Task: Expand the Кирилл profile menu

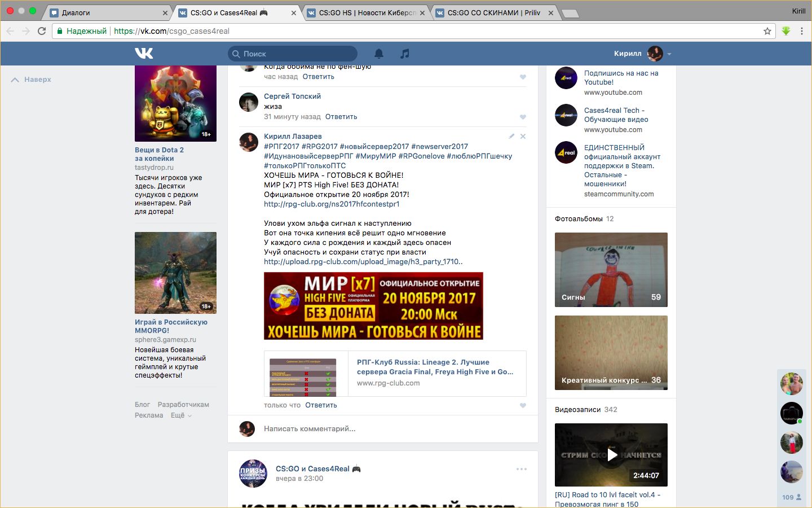Action: pyautogui.click(x=669, y=54)
